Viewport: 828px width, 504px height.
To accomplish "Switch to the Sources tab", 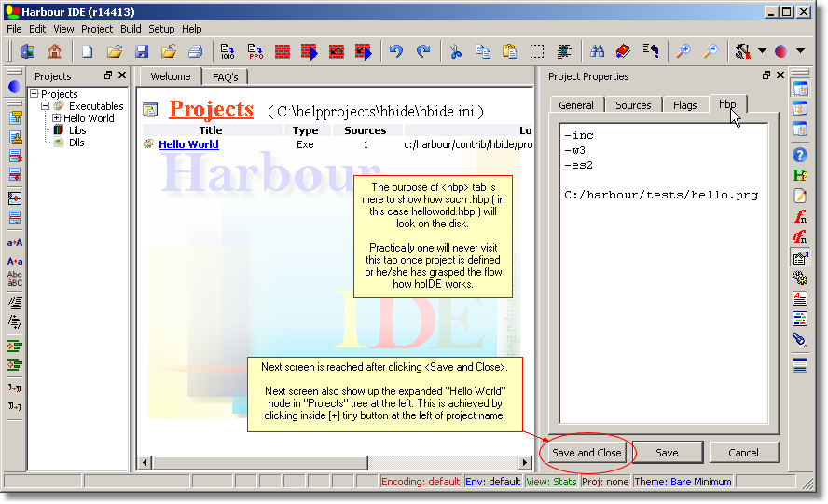I will coord(633,105).
